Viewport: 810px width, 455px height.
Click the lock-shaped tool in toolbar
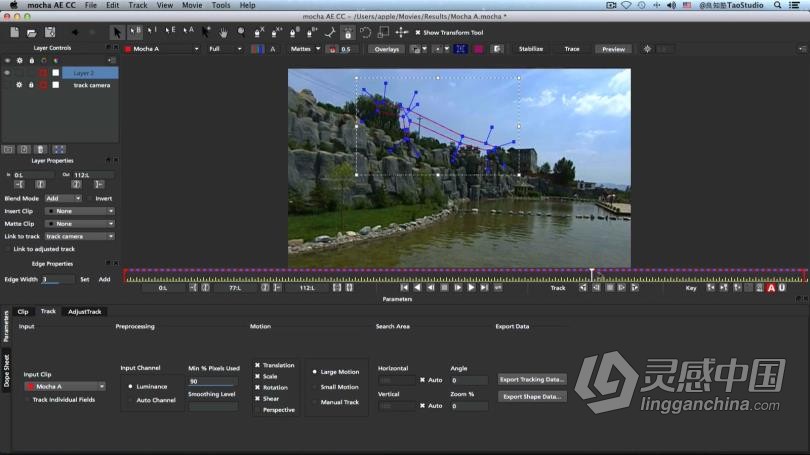pos(348,33)
